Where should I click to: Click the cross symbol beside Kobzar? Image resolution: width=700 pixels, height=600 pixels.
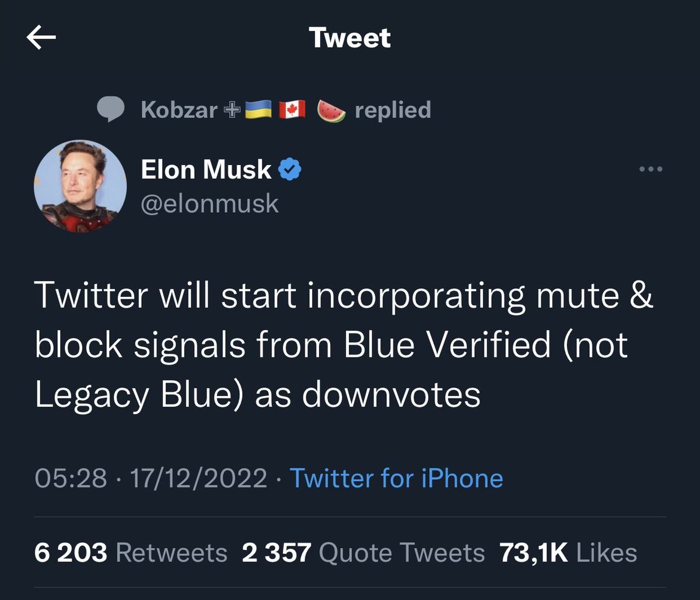[x=232, y=110]
